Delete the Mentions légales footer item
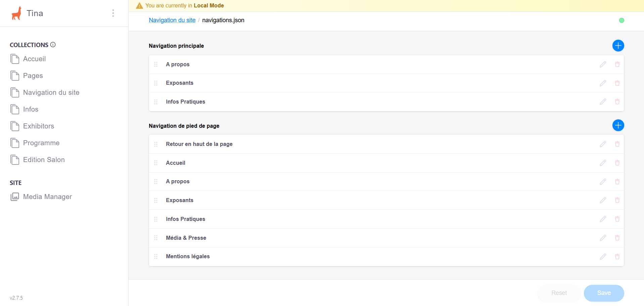The image size is (644, 306). tap(617, 257)
